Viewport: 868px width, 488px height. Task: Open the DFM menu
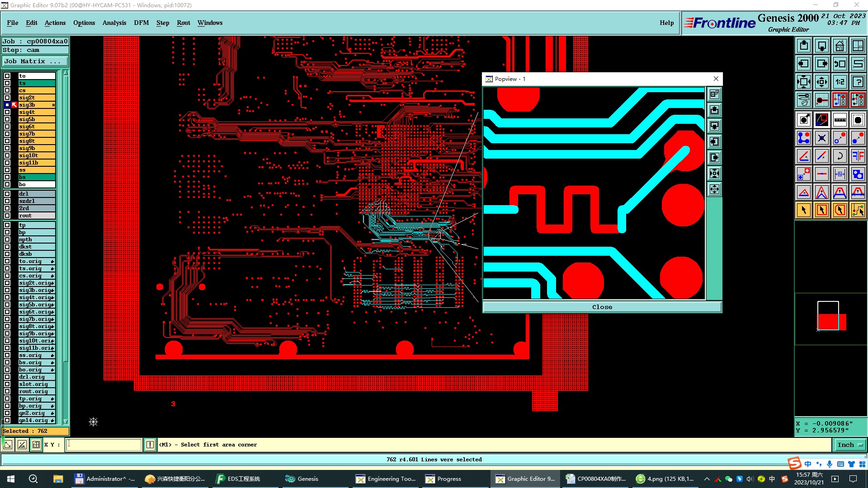pos(142,23)
